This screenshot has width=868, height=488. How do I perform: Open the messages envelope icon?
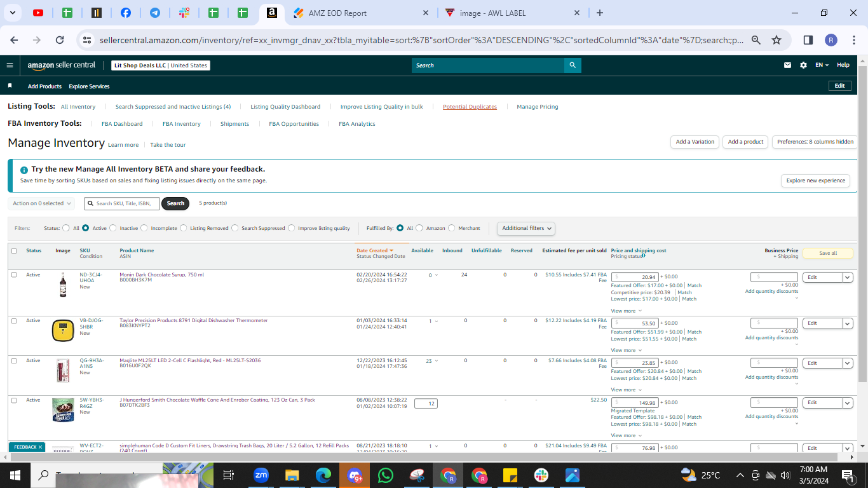[788, 65]
